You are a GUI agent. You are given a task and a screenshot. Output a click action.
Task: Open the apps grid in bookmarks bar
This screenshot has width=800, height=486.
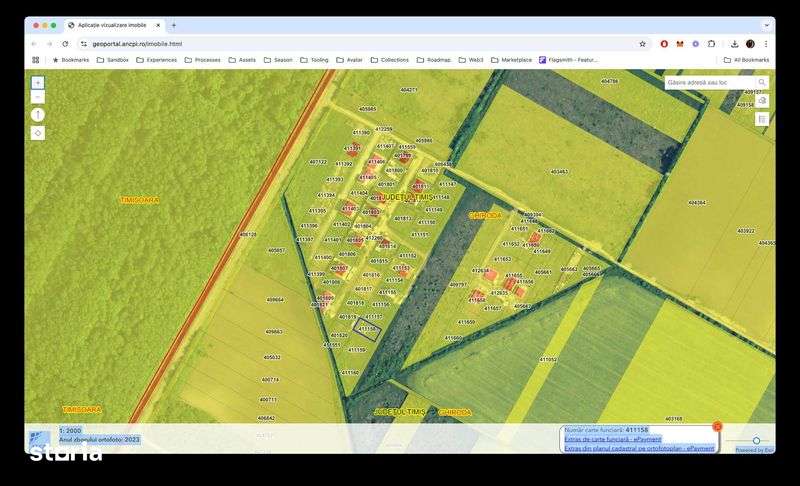[x=36, y=60]
